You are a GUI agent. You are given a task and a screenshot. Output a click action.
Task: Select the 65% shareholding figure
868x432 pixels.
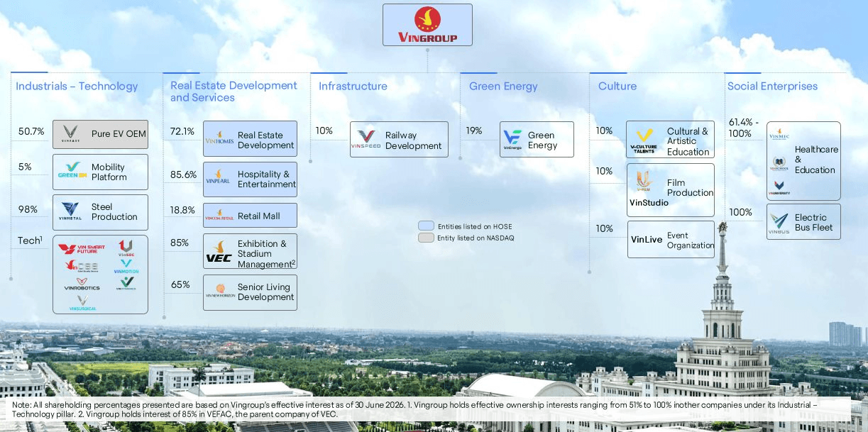[180, 284]
